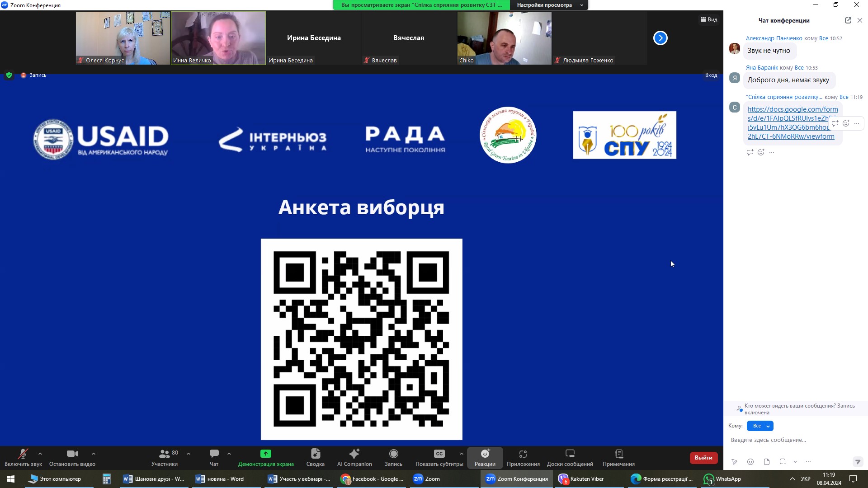Click the red Выйти (Leave) button
This screenshot has height=488, width=868.
703,457
